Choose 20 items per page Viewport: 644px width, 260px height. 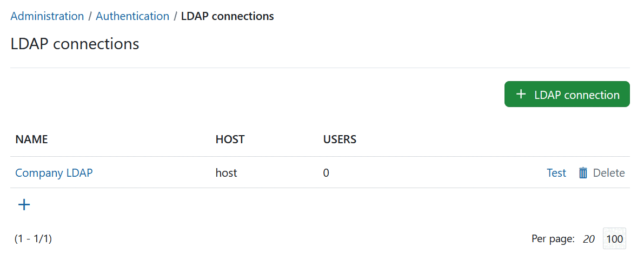588,239
